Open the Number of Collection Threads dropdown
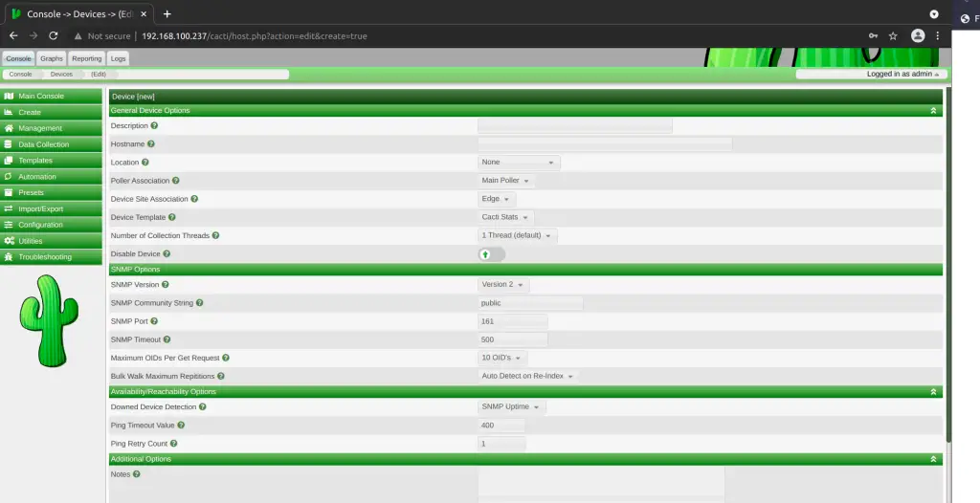This screenshot has width=980, height=503. 518,235
